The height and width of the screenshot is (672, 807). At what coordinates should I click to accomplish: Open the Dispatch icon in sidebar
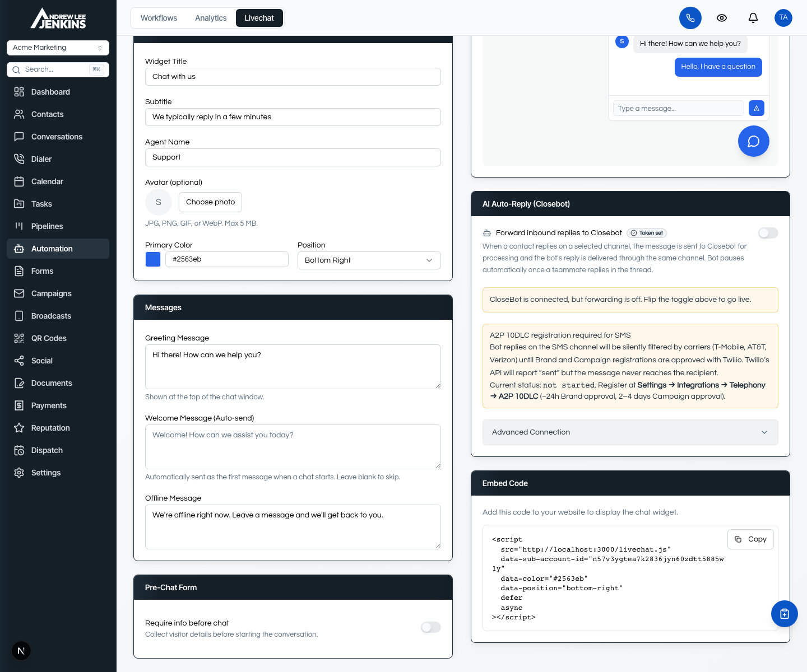coord(19,450)
